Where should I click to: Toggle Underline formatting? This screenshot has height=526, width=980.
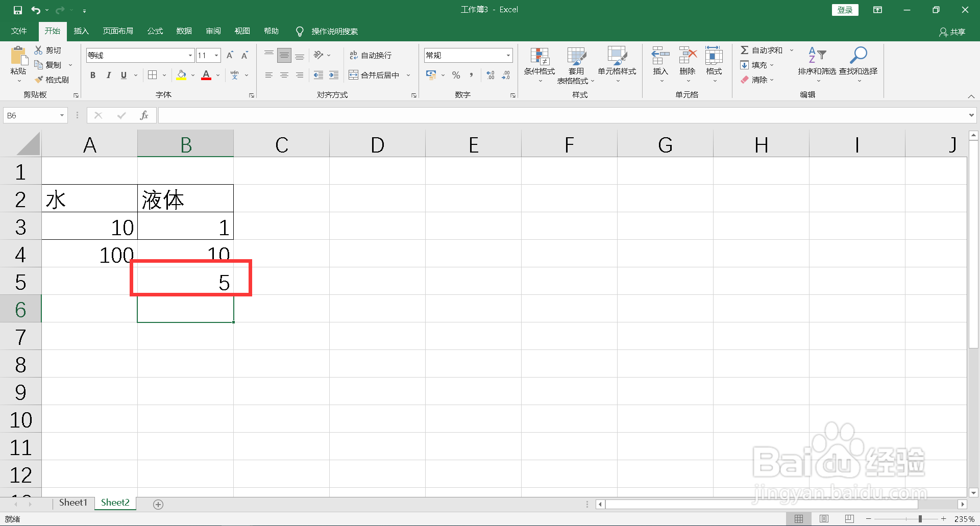coord(124,75)
